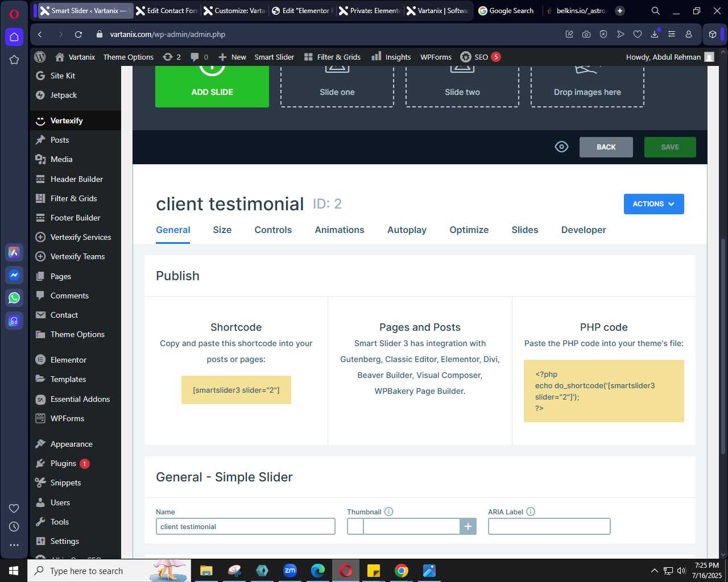Viewport: 728px width, 582px height.
Task: Open Elementor in sidebar
Action: (75, 360)
